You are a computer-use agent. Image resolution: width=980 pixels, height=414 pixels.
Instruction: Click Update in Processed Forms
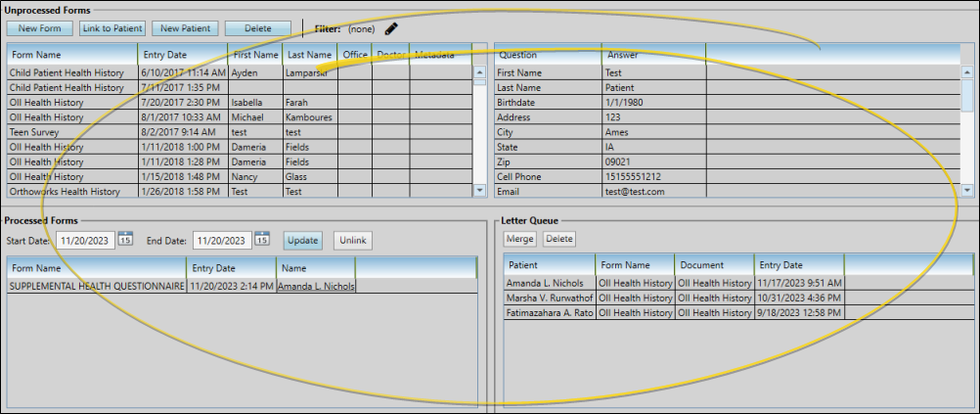(x=303, y=240)
